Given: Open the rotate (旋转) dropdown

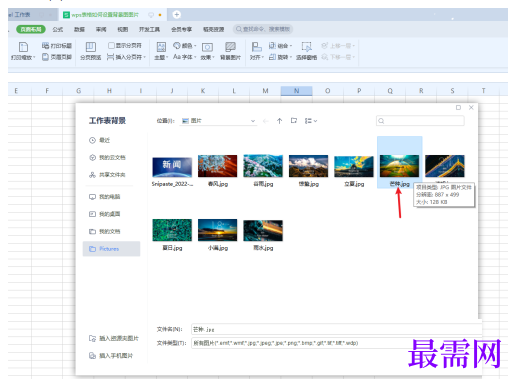Looking at the screenshot, I should coord(280,57).
